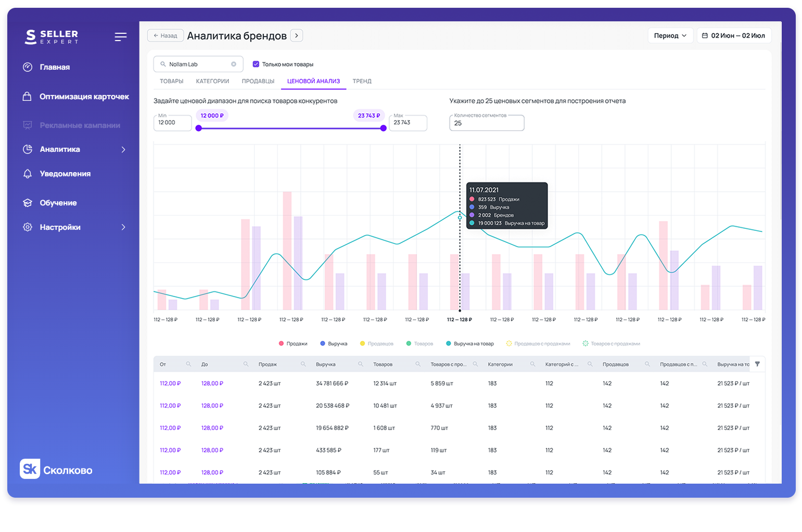Click the Количество сегментов input

coord(487,123)
